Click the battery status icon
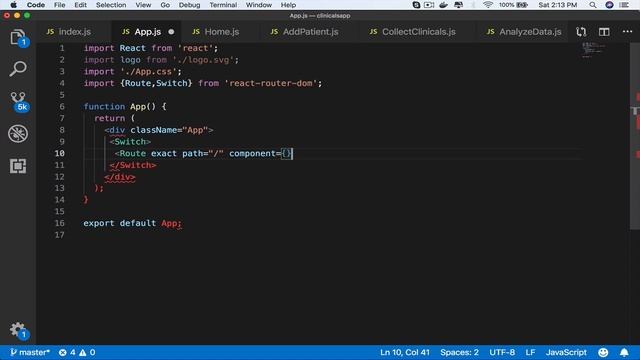 522,5
